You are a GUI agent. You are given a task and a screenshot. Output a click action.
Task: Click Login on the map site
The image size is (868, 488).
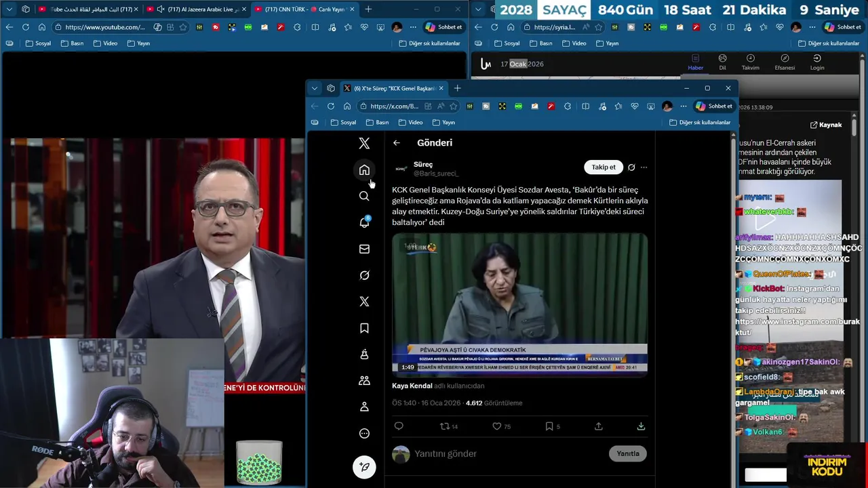point(817,62)
